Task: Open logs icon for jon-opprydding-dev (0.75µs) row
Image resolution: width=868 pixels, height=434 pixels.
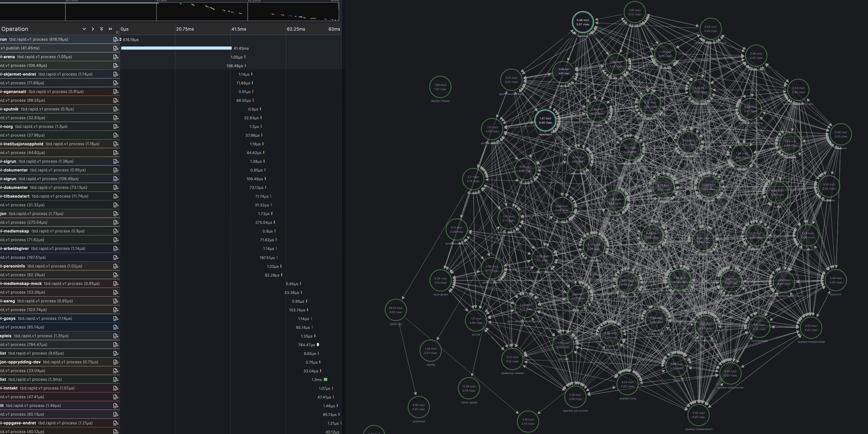Action: point(116,362)
